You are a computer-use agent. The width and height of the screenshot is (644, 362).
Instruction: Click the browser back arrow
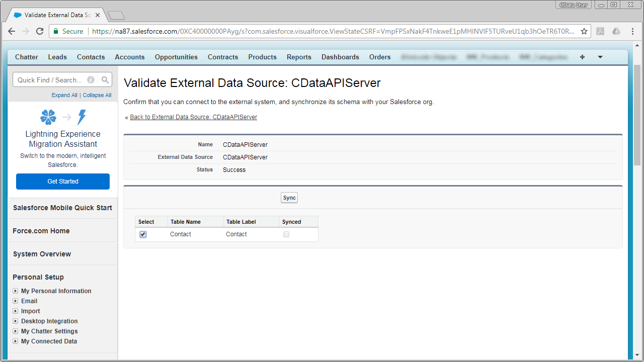tap(11, 31)
